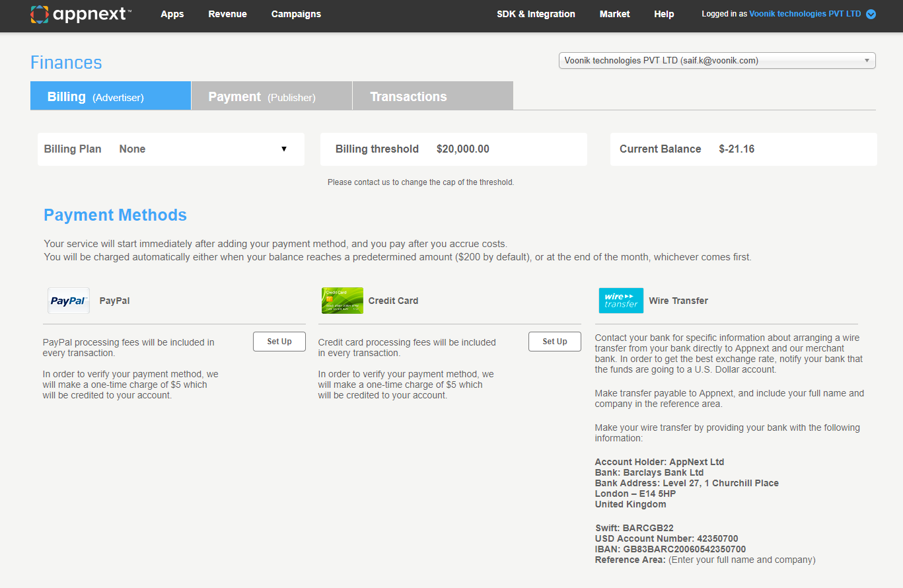
Task: Click the Appnext logo
Action: tap(81, 14)
